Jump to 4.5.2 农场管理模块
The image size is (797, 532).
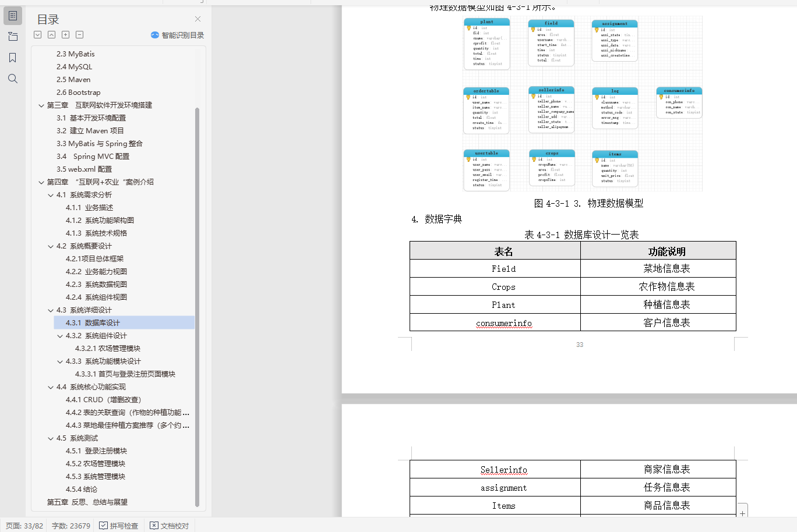[x=95, y=464]
